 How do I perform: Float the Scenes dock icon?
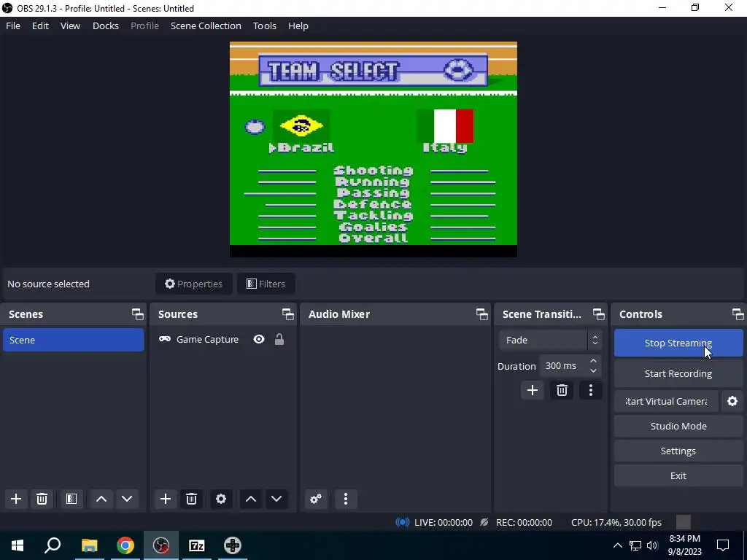[x=138, y=314]
